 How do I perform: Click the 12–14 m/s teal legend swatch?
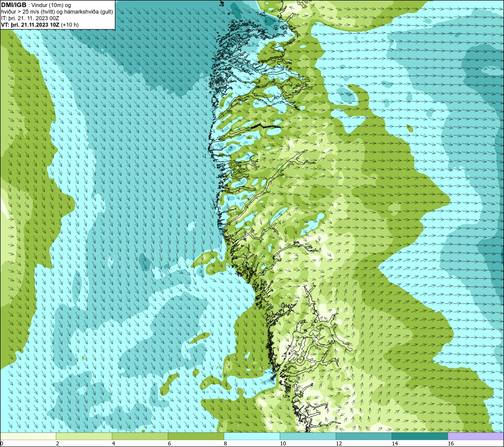pos(363,436)
